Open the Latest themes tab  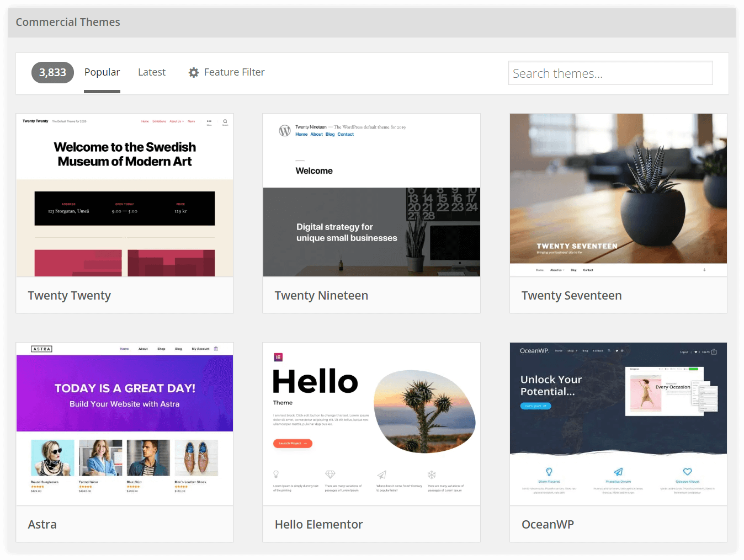pos(152,72)
